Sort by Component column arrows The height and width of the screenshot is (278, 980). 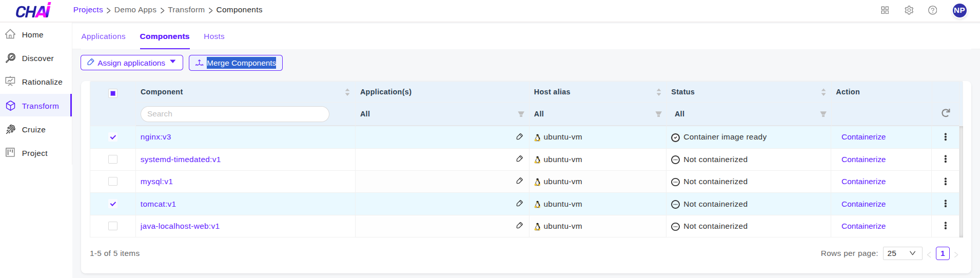click(x=347, y=92)
